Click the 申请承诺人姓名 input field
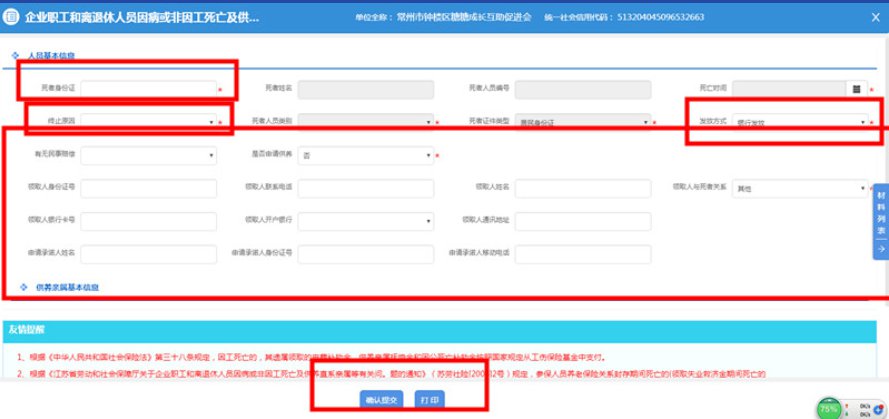Image resolution: width=889 pixels, height=419 pixels. 149,254
